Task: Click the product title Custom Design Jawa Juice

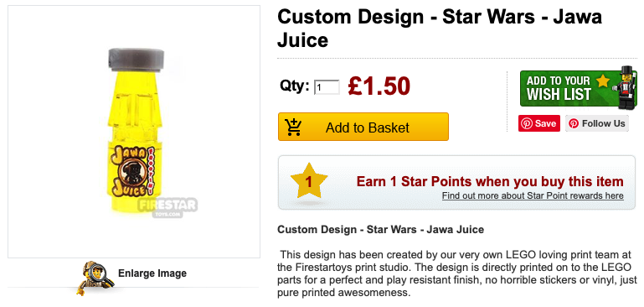Action: point(440,29)
